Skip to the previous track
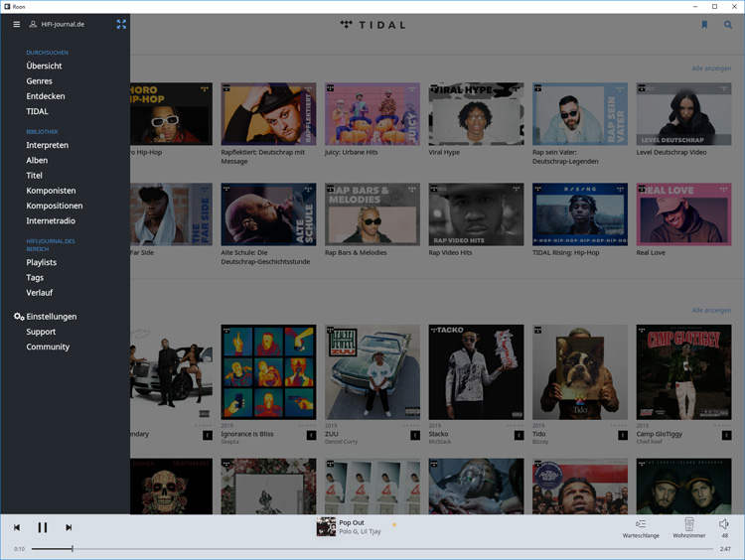Screen dimensions: 745x560 pyautogui.click(x=17, y=527)
